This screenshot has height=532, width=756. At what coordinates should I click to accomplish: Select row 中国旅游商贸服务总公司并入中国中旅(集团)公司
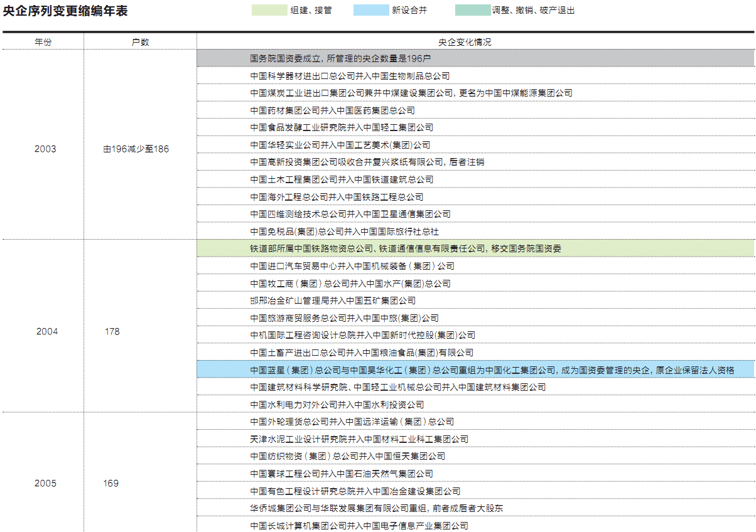pos(475,318)
